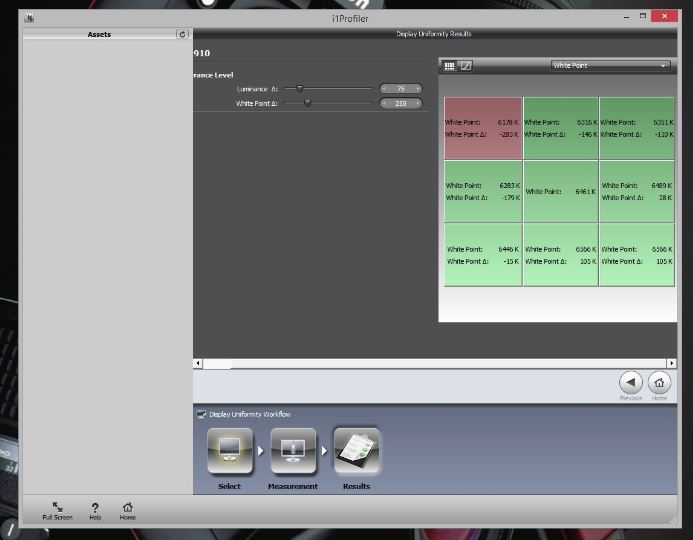Viewport: 693px width, 540px height.
Task: Open the White Point dropdown
Action: click(x=611, y=65)
